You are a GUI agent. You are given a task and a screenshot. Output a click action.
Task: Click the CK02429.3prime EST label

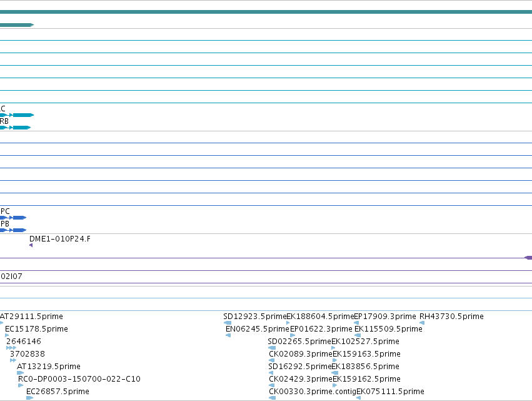click(301, 379)
